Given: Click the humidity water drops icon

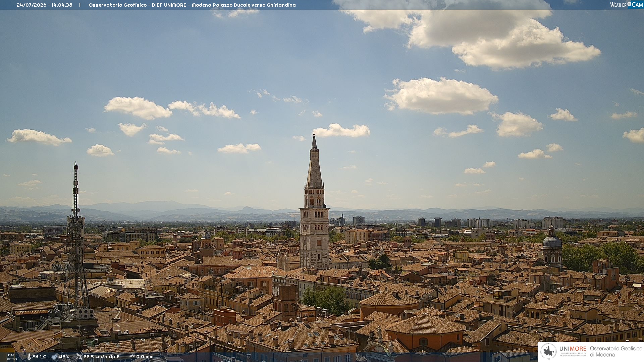Looking at the screenshot, I should tap(55, 357).
